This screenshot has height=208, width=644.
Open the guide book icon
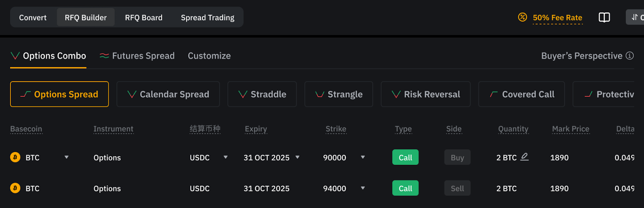pos(604,17)
